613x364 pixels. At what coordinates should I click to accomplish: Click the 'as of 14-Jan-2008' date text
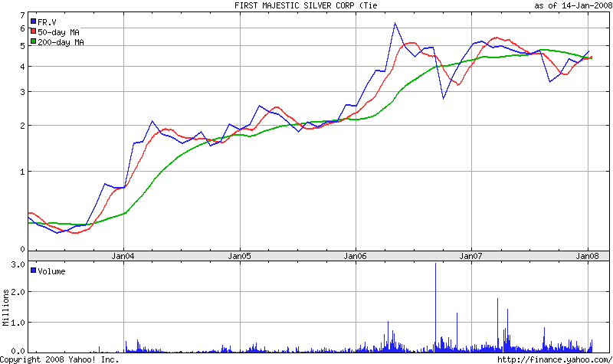pos(573,5)
